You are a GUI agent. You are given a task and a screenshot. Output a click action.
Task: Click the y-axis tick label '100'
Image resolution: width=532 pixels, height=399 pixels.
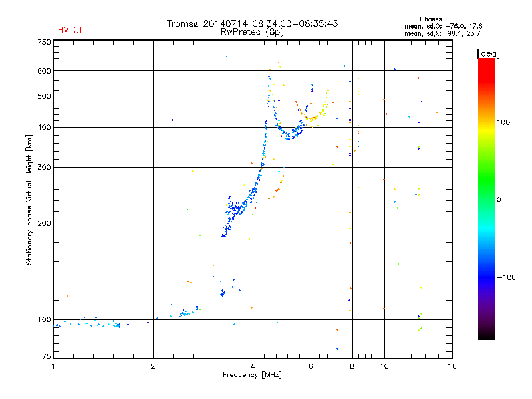(x=44, y=320)
